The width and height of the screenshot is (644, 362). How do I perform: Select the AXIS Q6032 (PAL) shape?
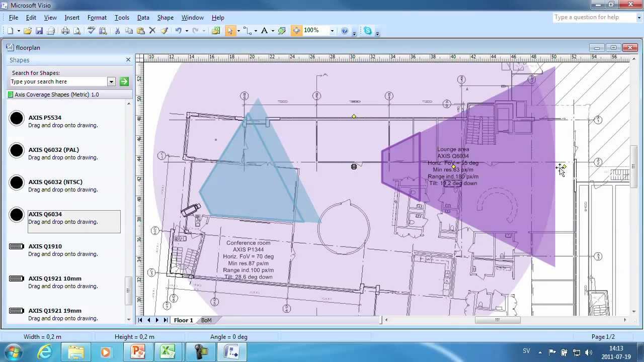[x=64, y=153]
